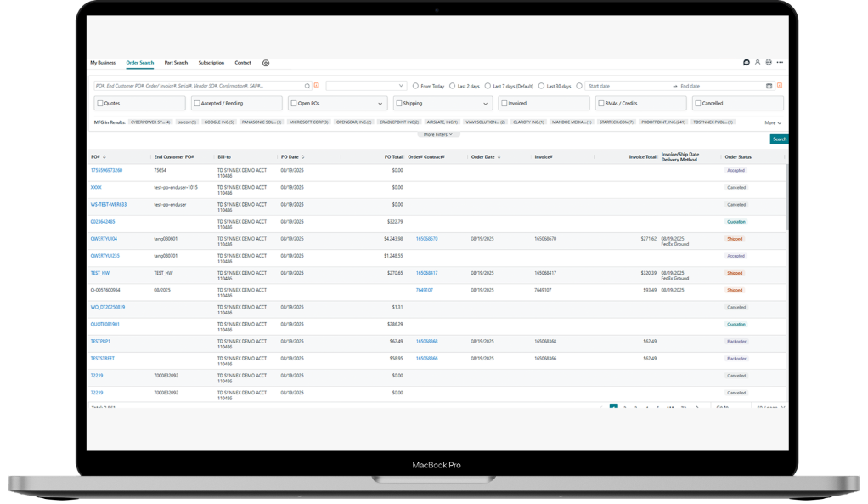Open the three-dot more options menu

(780, 63)
